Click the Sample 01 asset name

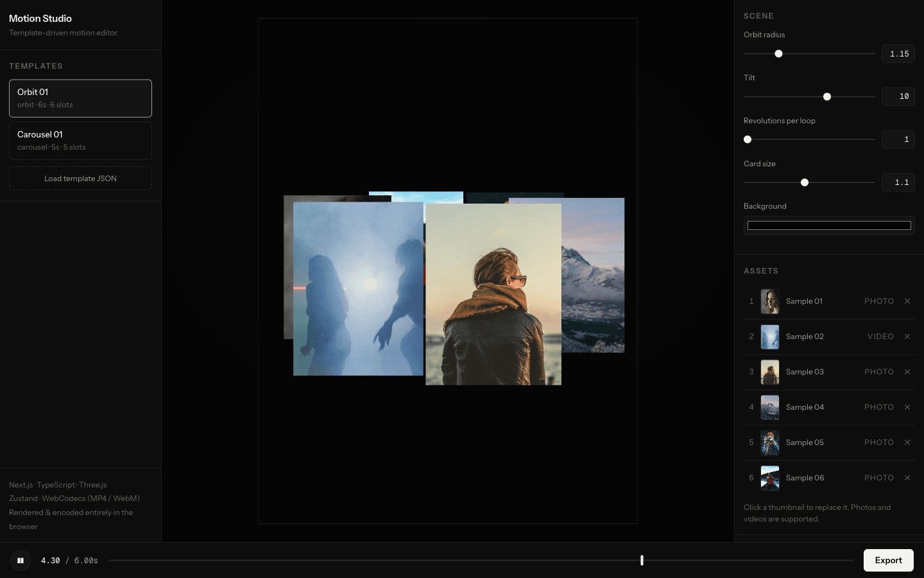804,301
